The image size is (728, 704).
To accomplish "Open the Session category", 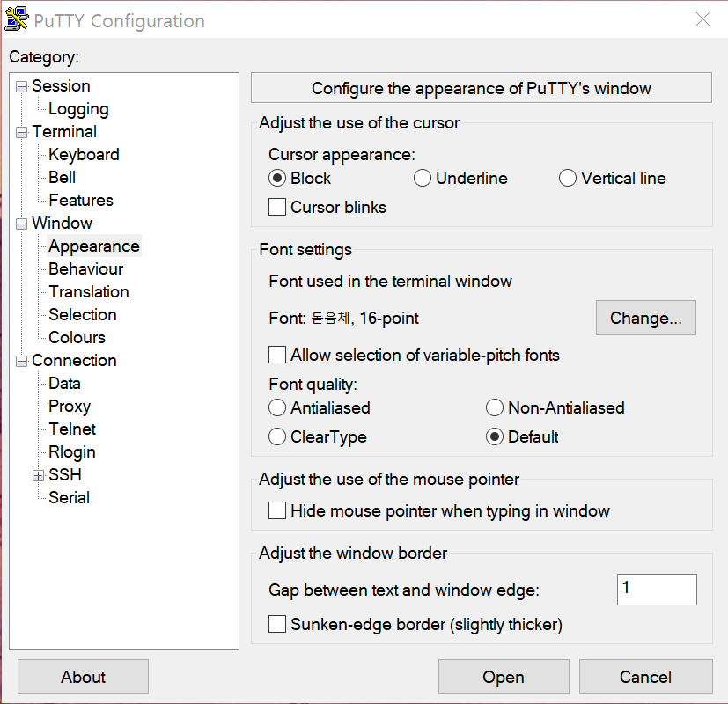I will tap(61, 86).
